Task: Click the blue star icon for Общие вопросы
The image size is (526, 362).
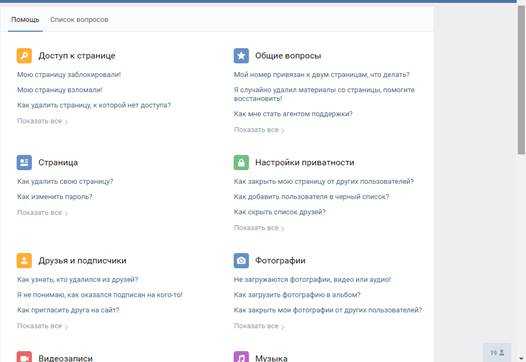Action: [x=241, y=56]
